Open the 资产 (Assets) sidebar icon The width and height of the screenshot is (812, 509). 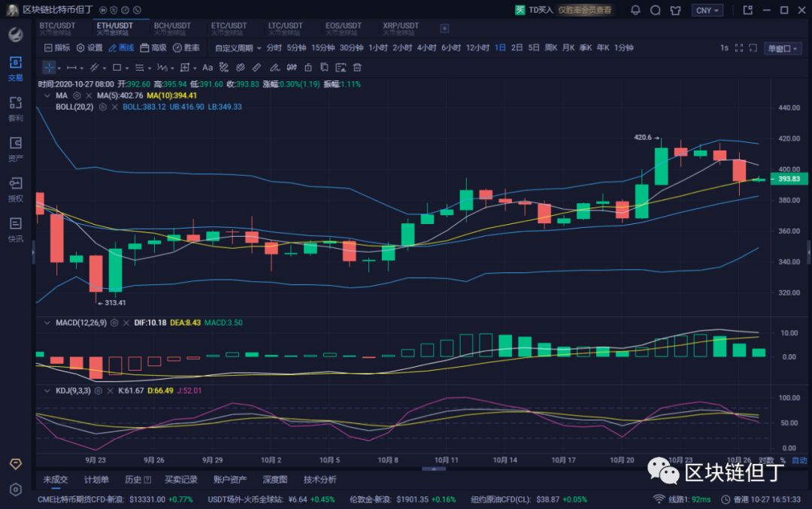pyautogui.click(x=15, y=148)
